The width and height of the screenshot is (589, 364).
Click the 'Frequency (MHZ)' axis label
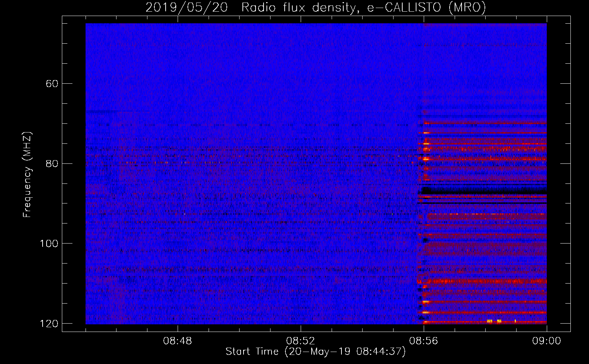click(28, 175)
